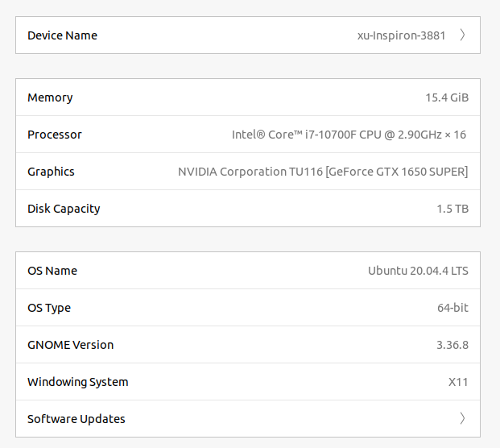This screenshot has width=500, height=448.
Task: Click the GNOME Version label
Action: (x=70, y=345)
